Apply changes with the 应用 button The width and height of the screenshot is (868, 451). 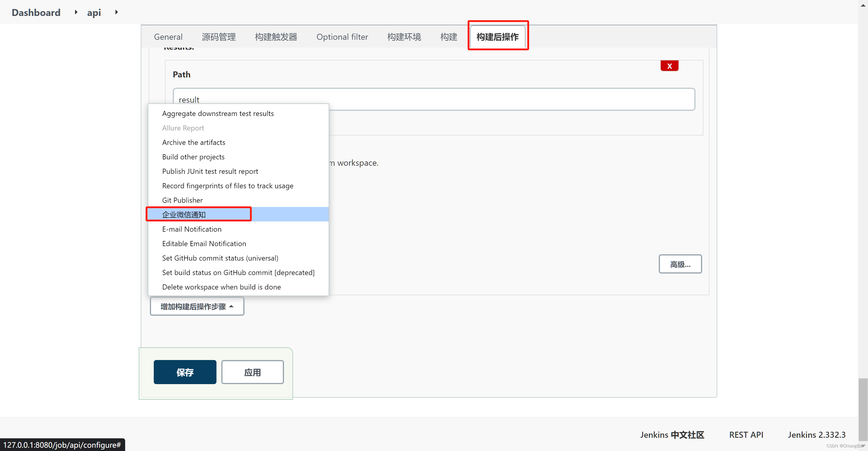[252, 372]
